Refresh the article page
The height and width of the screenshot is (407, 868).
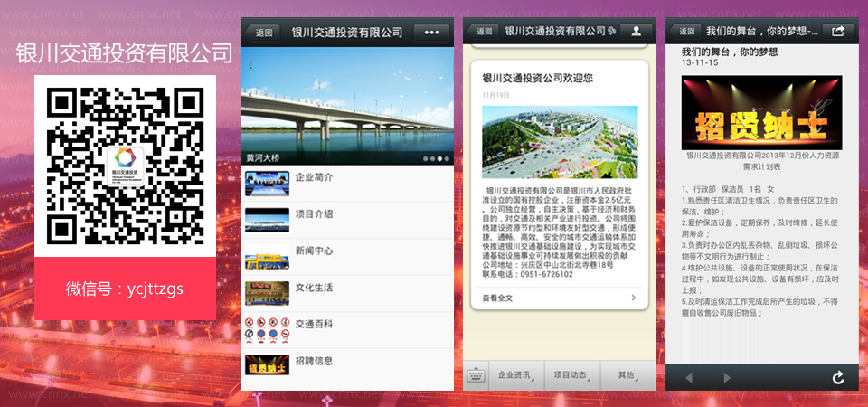838,378
